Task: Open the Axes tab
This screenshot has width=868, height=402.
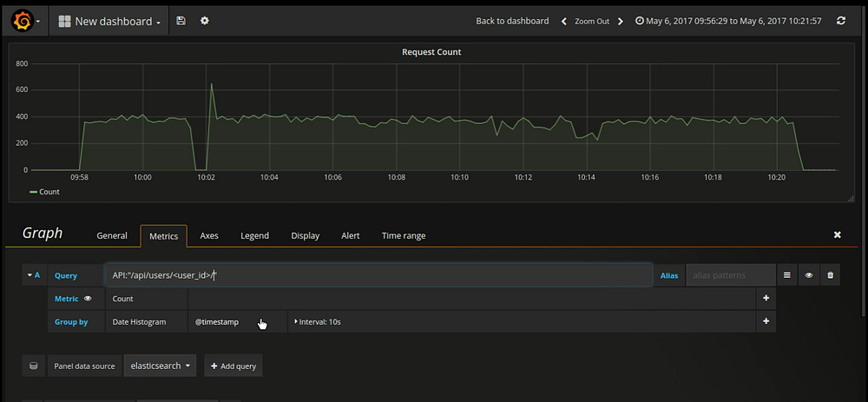Action: (208, 235)
